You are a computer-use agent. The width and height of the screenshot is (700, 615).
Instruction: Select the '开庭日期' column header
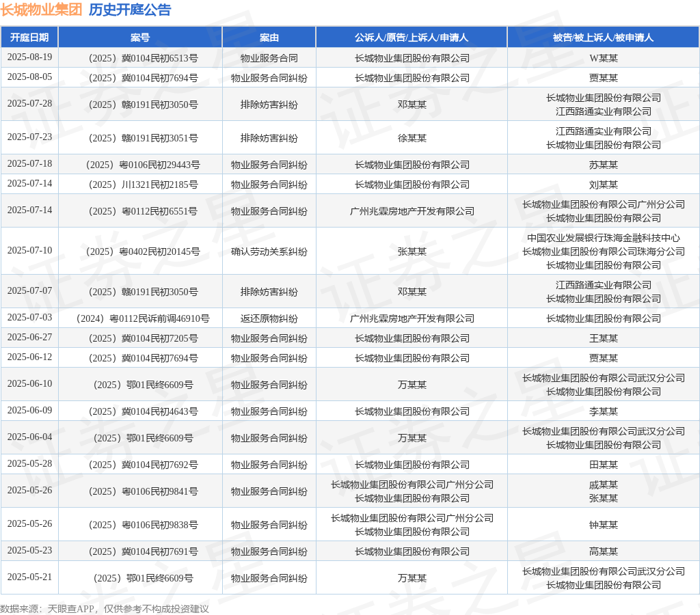(x=29, y=38)
